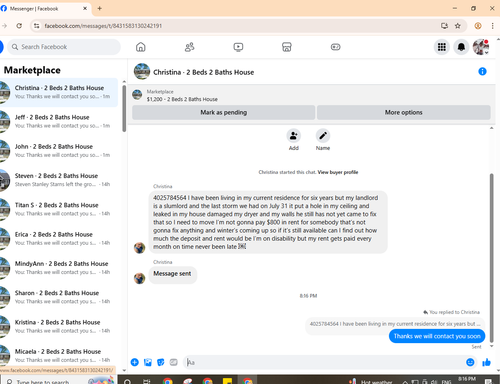Click Mark as pending button

click(x=223, y=112)
